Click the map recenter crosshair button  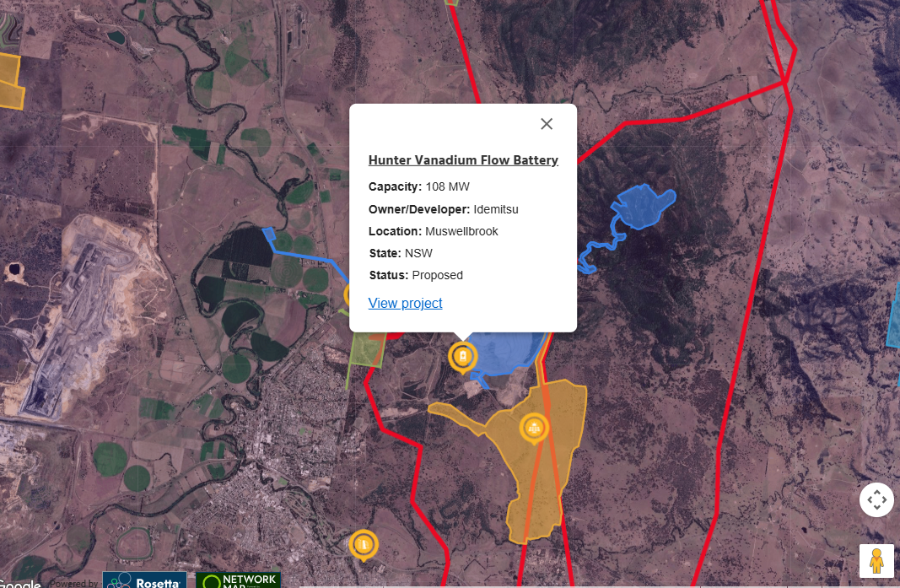(876, 499)
